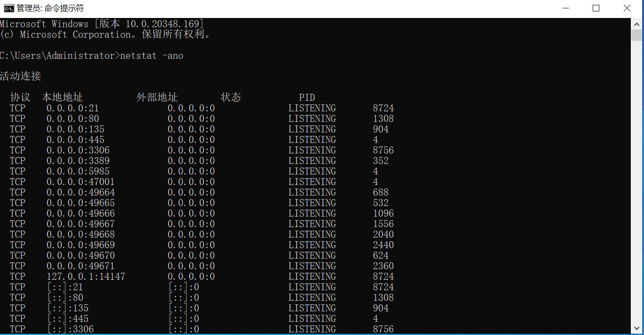Viewport: 644px width, 335px height.
Task: Click the title text 管理员: 命令提示符
Action: pos(50,8)
